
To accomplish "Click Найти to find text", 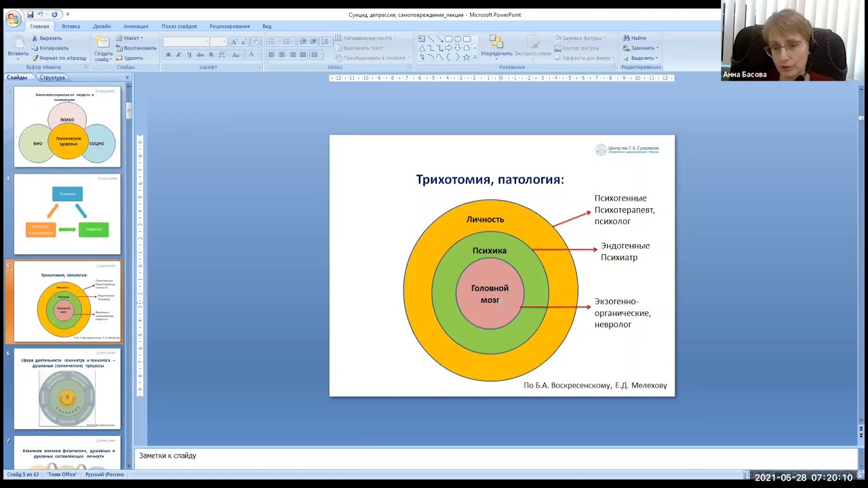I will (x=635, y=38).
